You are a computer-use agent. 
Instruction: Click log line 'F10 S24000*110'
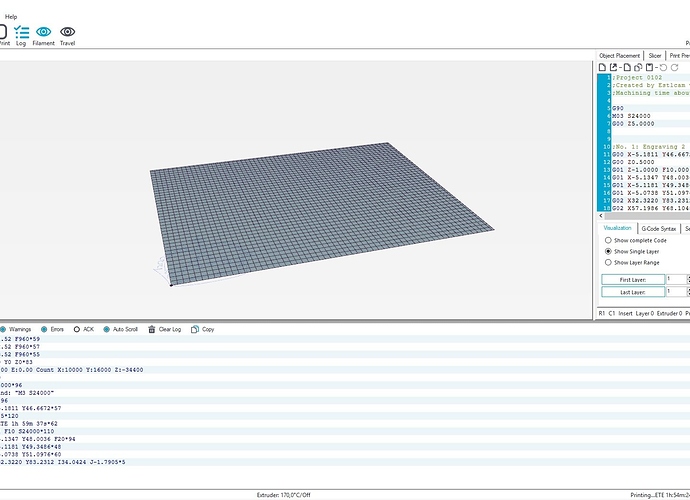(x=27, y=431)
